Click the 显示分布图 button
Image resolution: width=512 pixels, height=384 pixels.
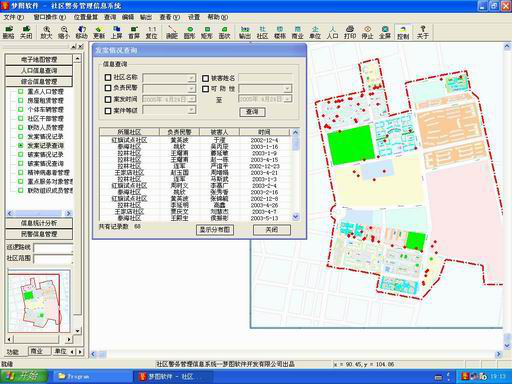point(215,230)
